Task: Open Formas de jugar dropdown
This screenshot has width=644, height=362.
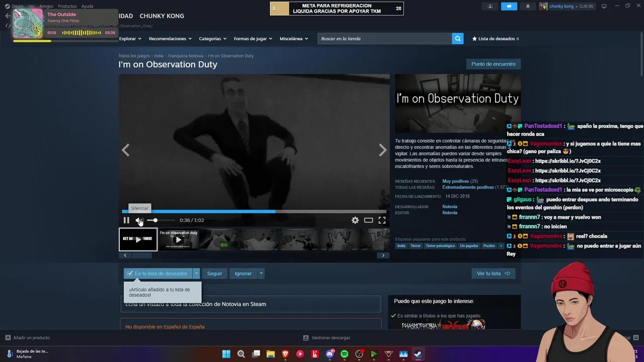Action: tap(253, 39)
